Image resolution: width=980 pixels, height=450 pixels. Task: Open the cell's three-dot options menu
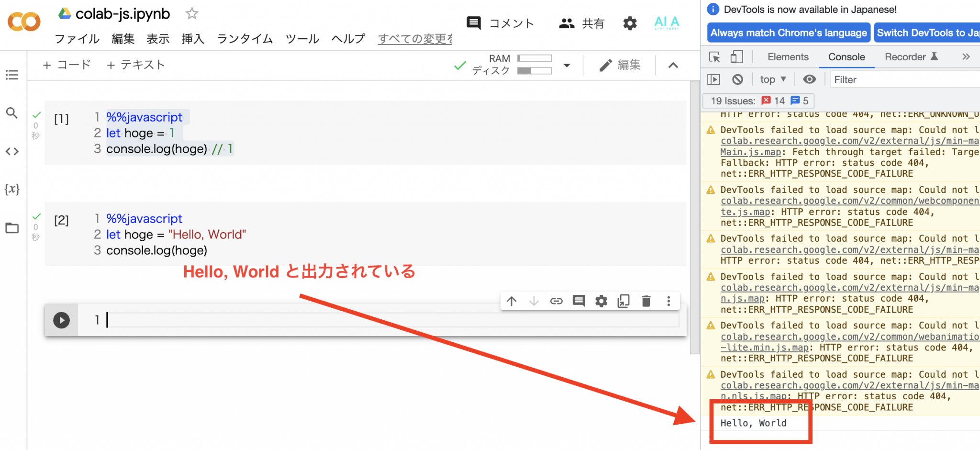[668, 301]
